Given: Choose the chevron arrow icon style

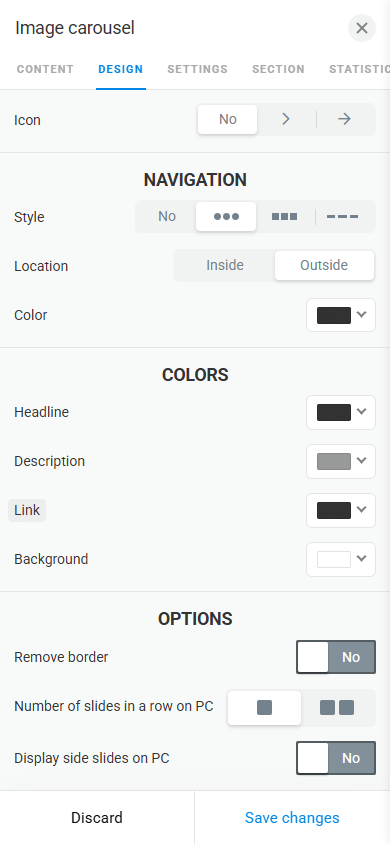Looking at the screenshot, I should [x=286, y=119].
